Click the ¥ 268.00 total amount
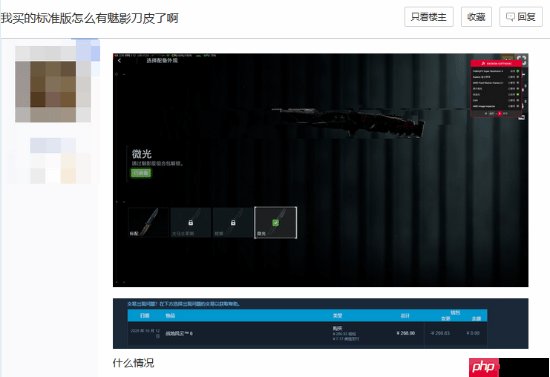The image size is (550, 377). coord(405,333)
